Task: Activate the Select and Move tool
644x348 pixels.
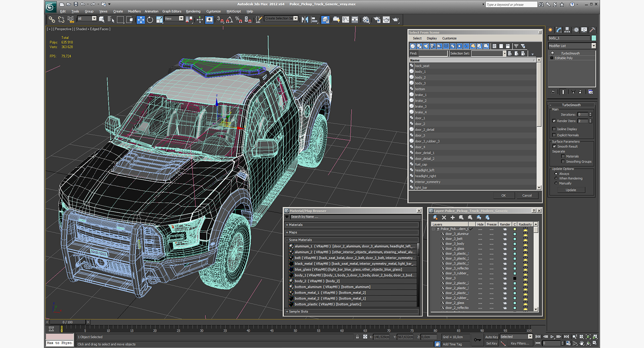Action: [141, 20]
